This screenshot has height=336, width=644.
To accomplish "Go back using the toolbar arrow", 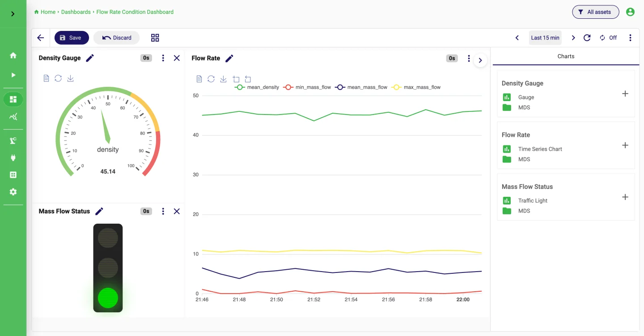I will (x=41, y=38).
